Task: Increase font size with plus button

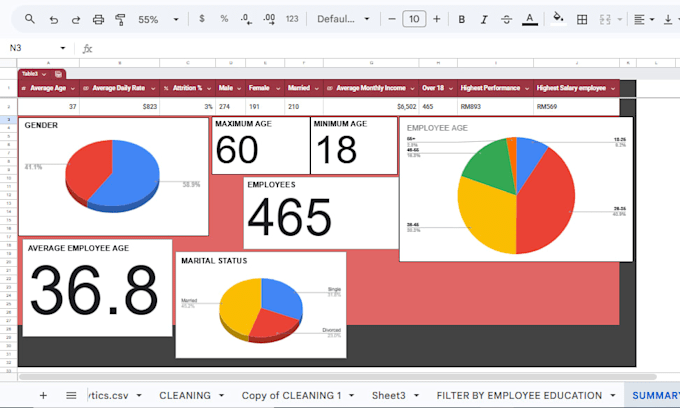Action: [x=437, y=19]
